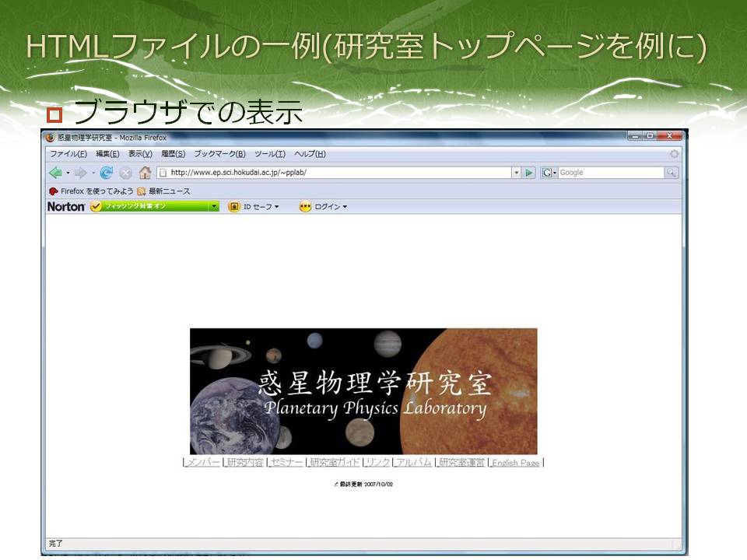Expand the address bar URL history dropdown
The image size is (747, 560).
tap(516, 173)
